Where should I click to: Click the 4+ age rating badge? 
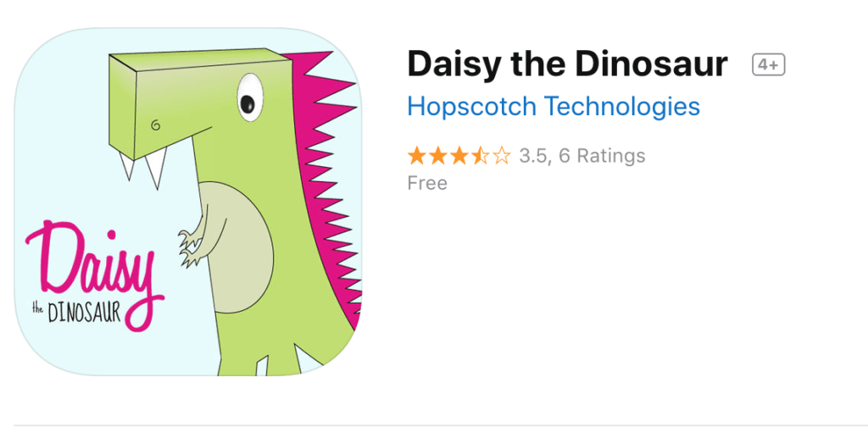(768, 65)
